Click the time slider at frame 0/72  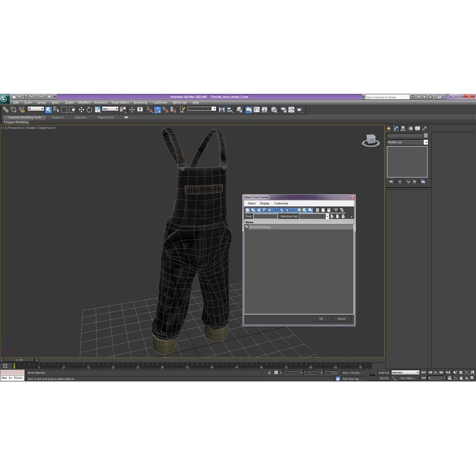19,360
